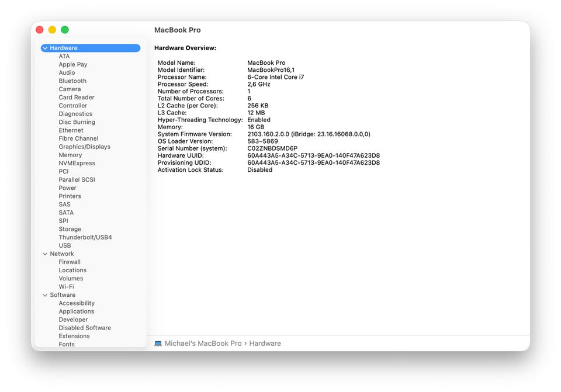Select the PCI entry

[x=63, y=171]
